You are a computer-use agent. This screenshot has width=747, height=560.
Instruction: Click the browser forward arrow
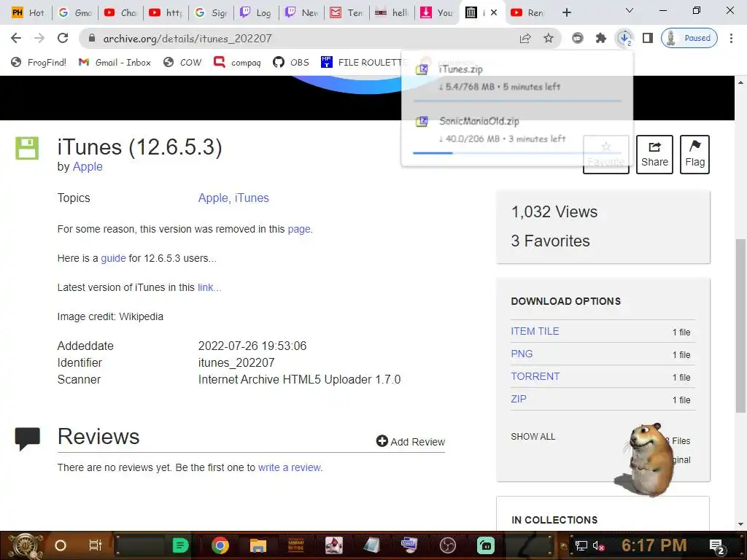pyautogui.click(x=39, y=38)
